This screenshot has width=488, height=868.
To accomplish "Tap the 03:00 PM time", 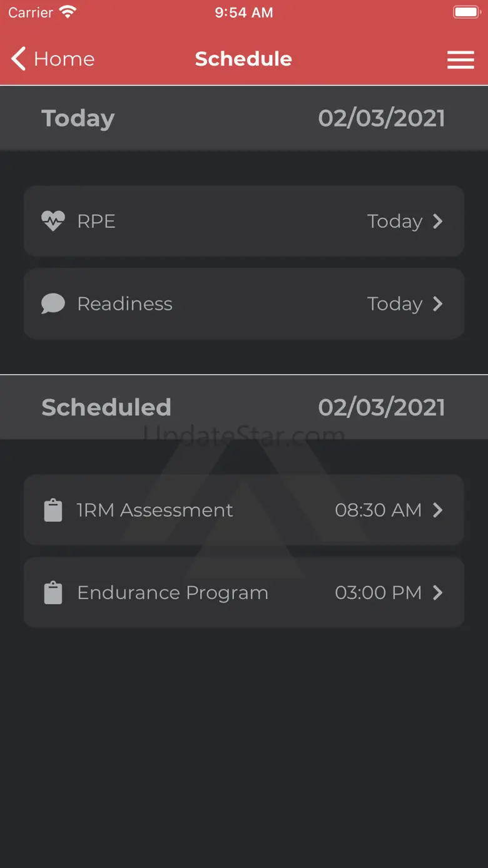I will coord(378,593).
